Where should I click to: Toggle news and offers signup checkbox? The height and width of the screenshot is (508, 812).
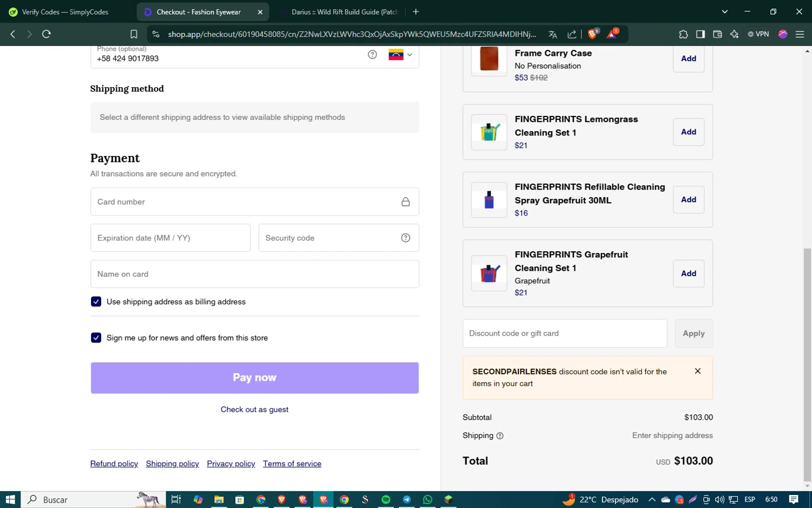tap(96, 338)
